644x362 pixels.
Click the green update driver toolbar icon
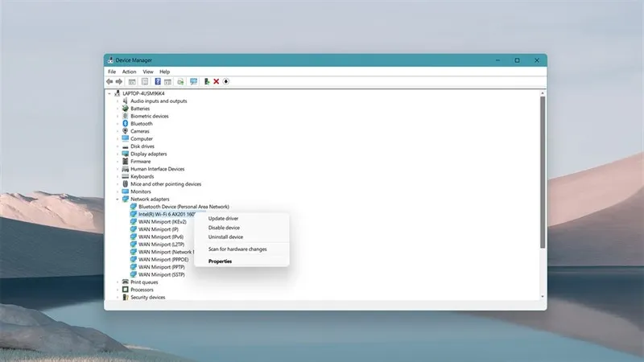click(x=207, y=81)
